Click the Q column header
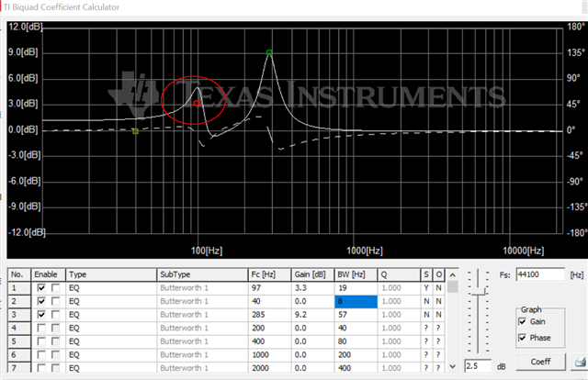The width and height of the screenshot is (588, 380). (399, 274)
